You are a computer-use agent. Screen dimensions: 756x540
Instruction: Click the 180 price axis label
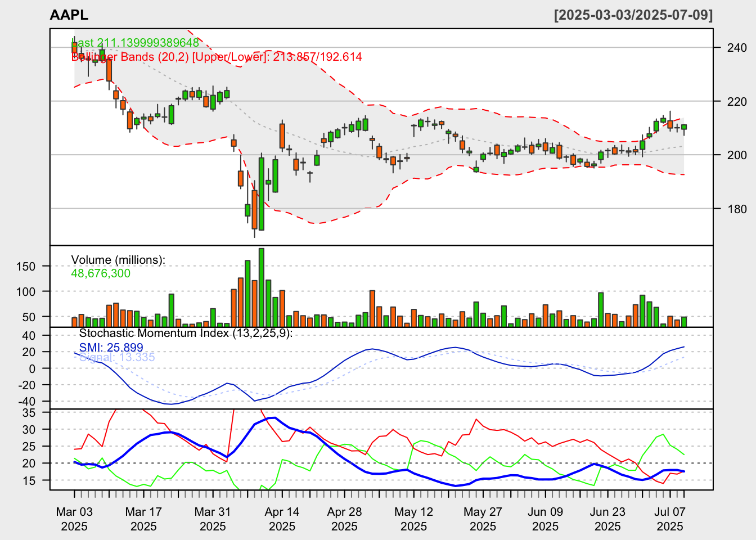pyautogui.click(x=737, y=209)
